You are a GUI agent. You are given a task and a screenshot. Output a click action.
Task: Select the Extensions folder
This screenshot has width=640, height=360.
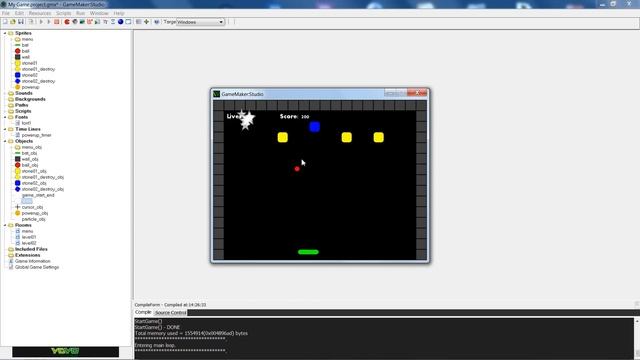[x=27, y=255]
